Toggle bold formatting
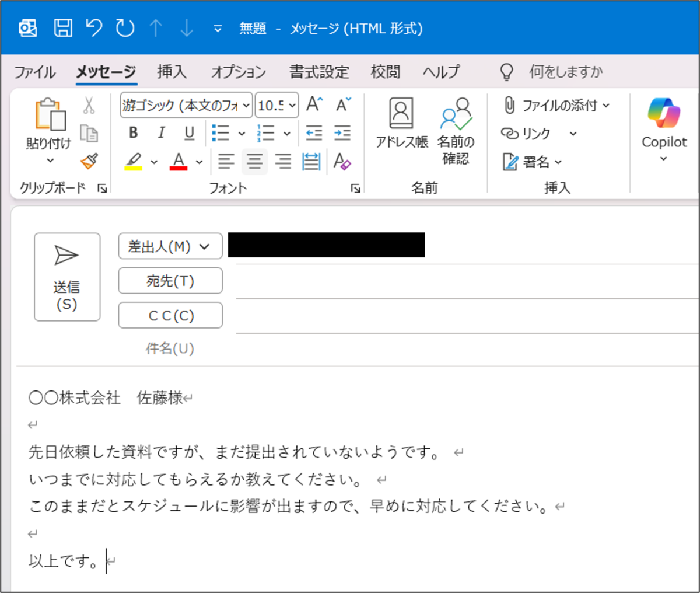 133,133
